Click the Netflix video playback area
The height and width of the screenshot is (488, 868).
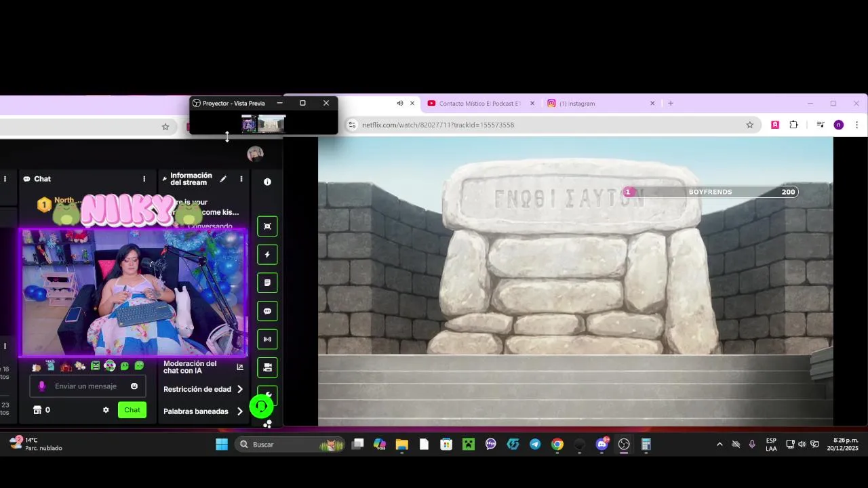tap(575, 281)
